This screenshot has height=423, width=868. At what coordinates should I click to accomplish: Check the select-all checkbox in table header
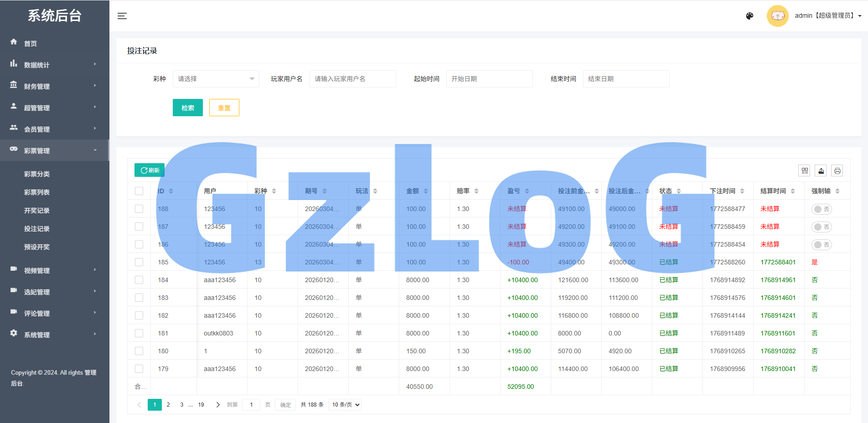click(139, 191)
